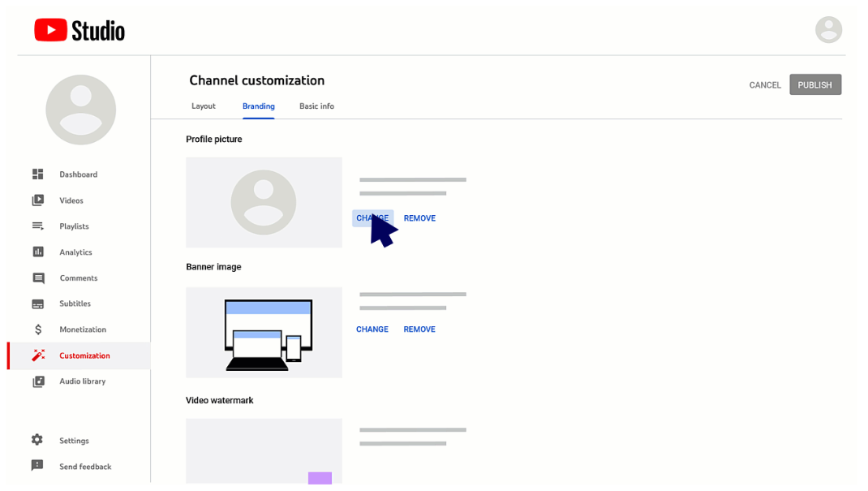
Task: Open channel Settings
Action: [x=74, y=440]
